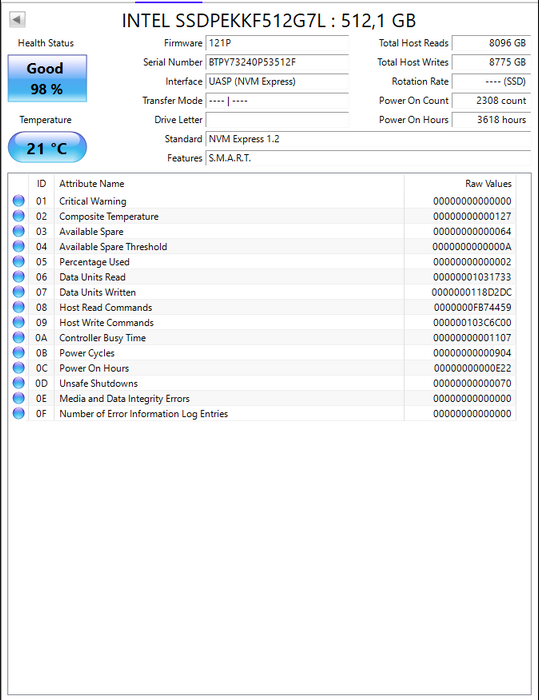Click the Good 98 % health status button
Image resolution: width=539 pixels, height=700 pixels.
click(47, 79)
